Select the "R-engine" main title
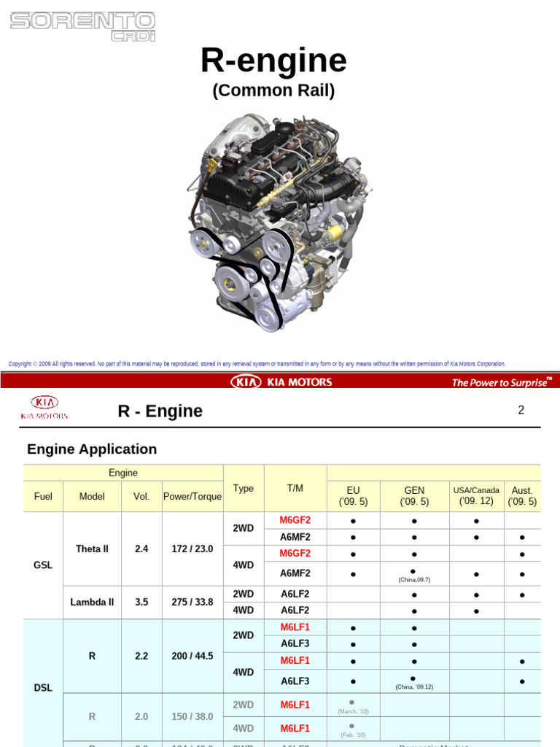560x747 pixels. 274,60
